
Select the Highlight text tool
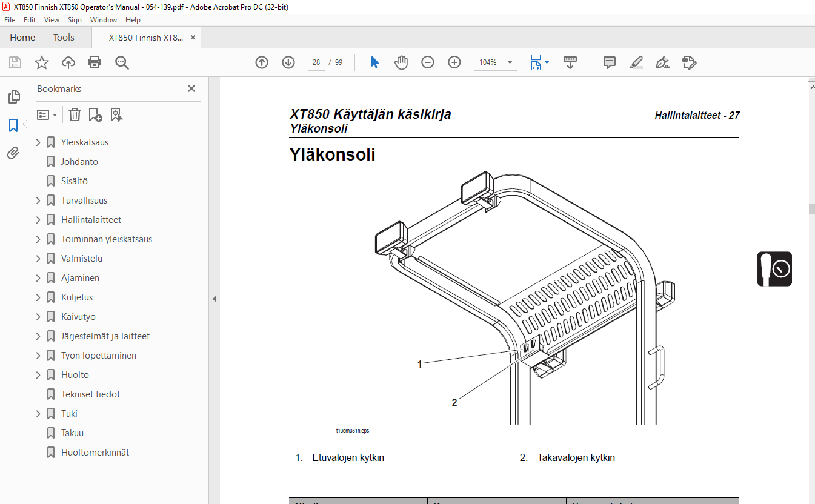click(x=636, y=62)
